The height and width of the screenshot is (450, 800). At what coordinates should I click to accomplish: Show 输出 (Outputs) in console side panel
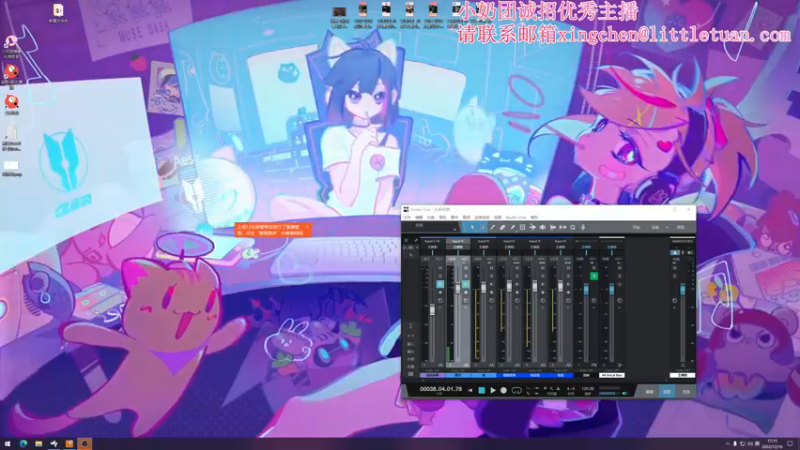410,352
